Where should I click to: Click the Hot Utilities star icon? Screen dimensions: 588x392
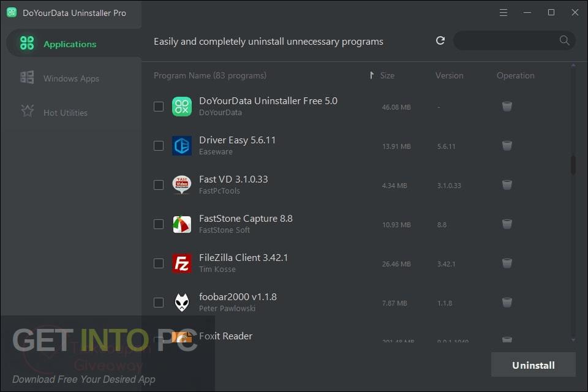[x=27, y=111]
